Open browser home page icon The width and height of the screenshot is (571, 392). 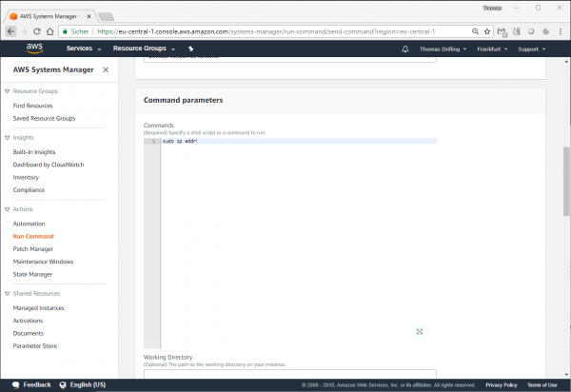click(50, 31)
